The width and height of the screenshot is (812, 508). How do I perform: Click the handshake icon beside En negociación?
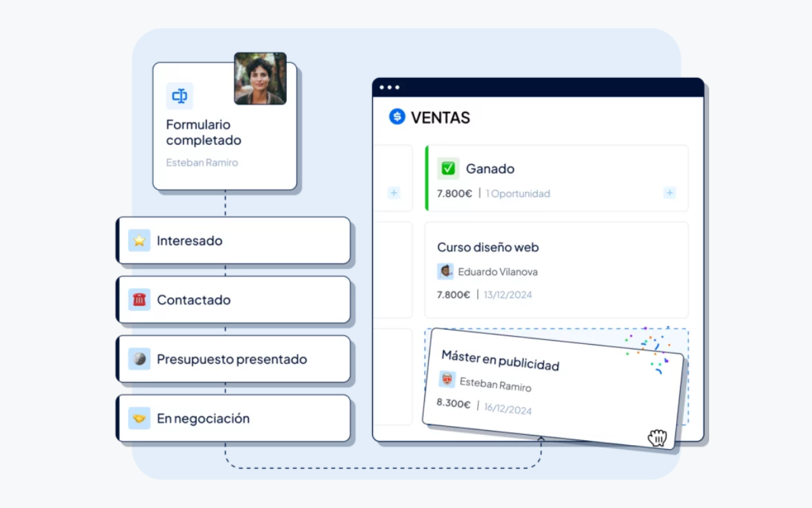coord(139,419)
